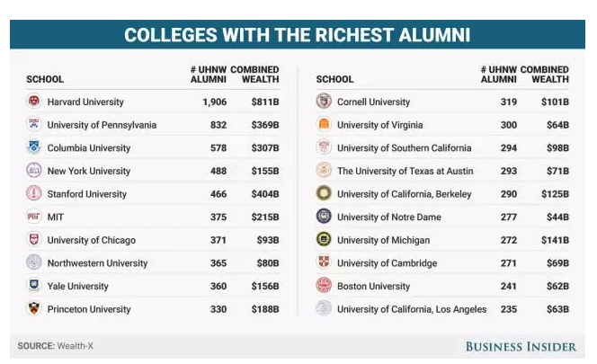Click Harvard's $811B combined wealth value
This screenshot has height=364, width=597.
pos(265,102)
